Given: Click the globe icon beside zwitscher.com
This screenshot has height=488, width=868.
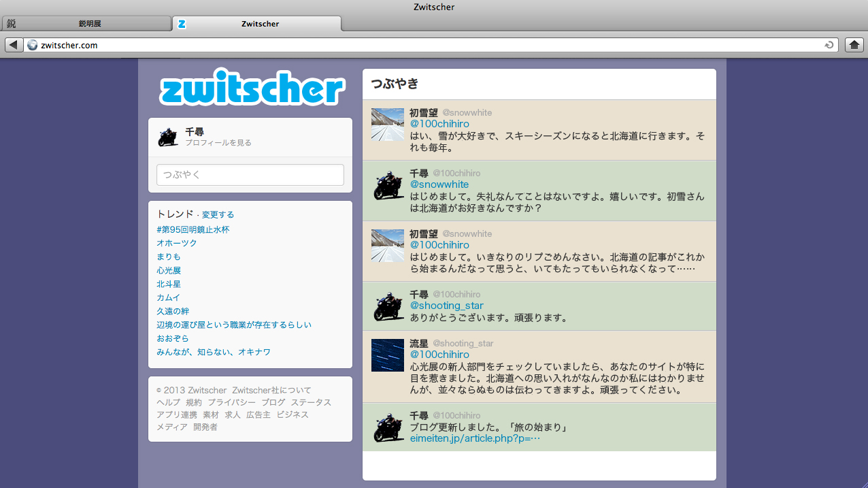Looking at the screenshot, I should pyautogui.click(x=32, y=45).
